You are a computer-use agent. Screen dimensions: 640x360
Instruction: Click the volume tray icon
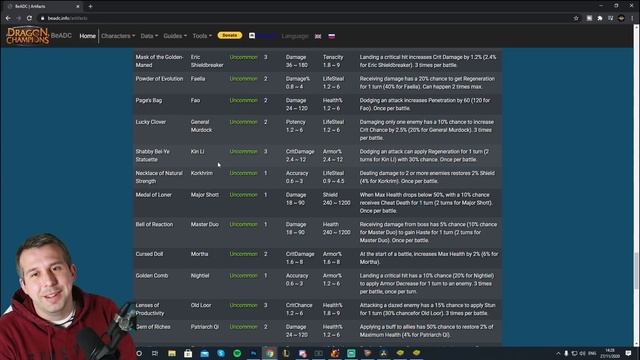pyautogui.click(x=582, y=353)
